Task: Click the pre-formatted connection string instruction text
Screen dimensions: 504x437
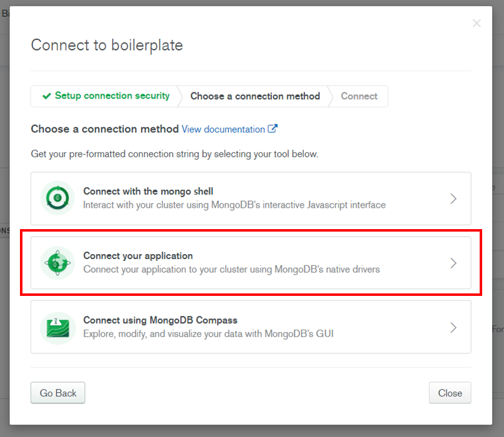Action: [175, 154]
